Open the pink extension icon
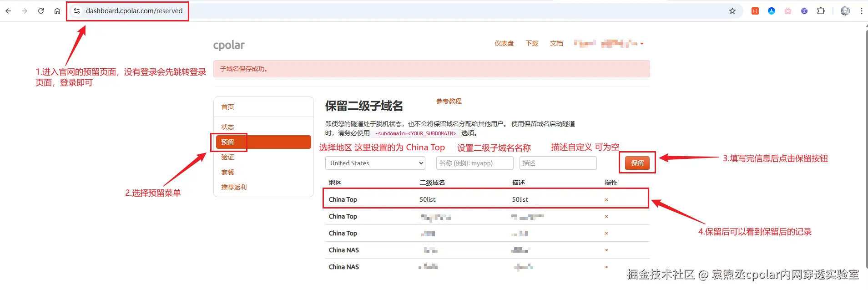 pos(788,11)
